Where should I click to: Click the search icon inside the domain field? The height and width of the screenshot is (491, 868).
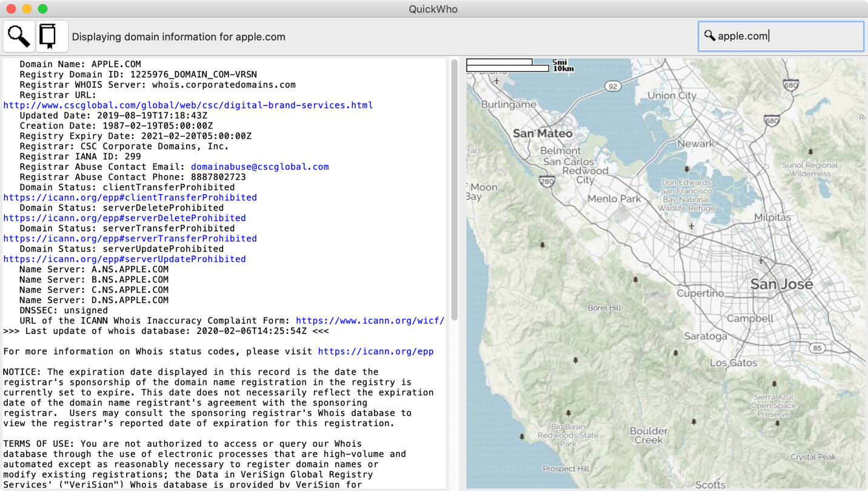(709, 36)
